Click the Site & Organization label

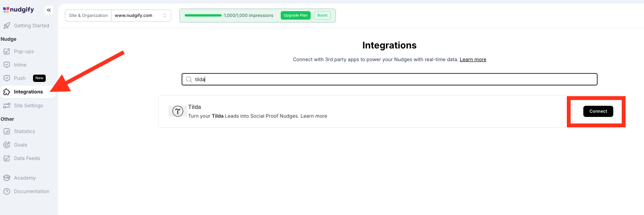[88, 16]
